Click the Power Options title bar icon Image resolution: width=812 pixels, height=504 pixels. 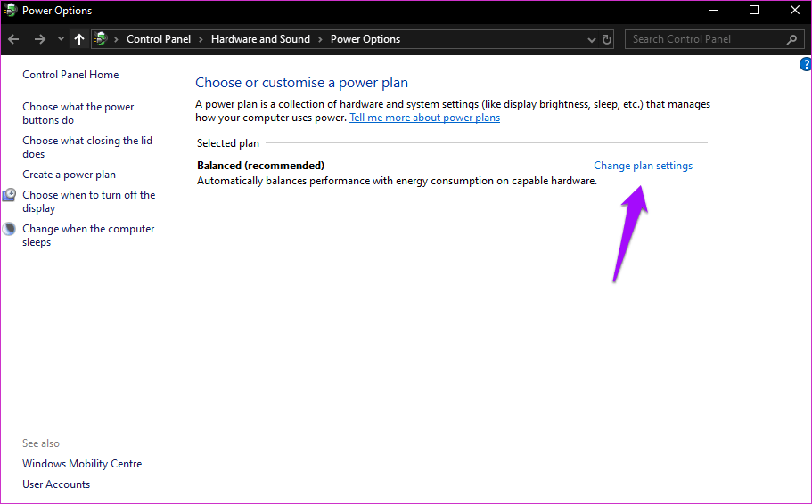click(10, 11)
